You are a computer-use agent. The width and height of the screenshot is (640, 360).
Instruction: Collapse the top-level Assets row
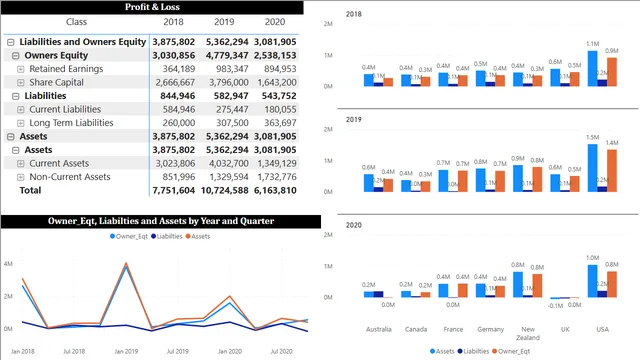(x=11, y=136)
